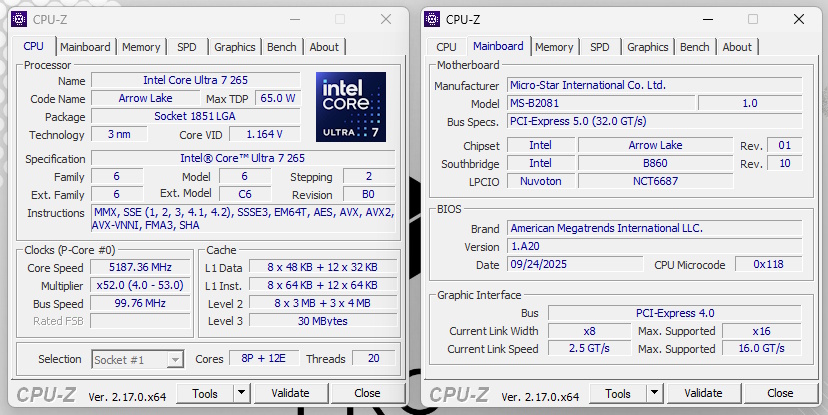Open About tab in right window
The height and width of the screenshot is (415, 828).
(x=737, y=47)
